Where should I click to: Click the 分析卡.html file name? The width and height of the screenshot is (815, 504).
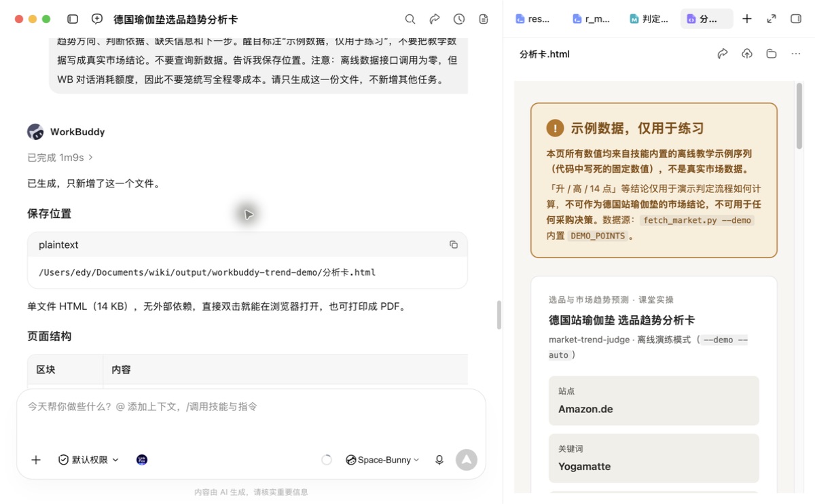(544, 54)
